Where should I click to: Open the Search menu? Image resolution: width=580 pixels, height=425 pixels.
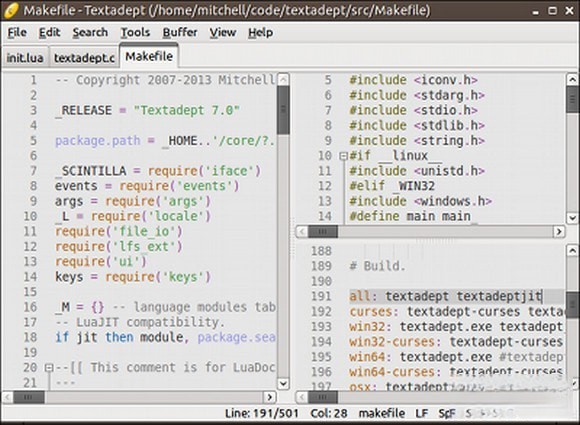(x=90, y=33)
